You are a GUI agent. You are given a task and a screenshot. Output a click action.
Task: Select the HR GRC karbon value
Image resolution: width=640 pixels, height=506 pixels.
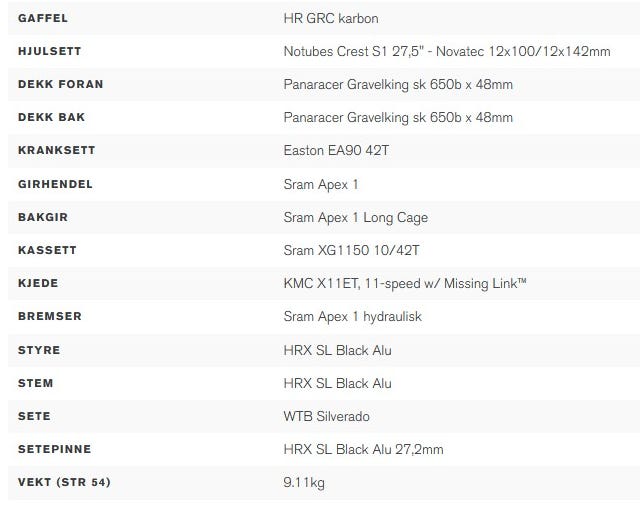point(331,18)
